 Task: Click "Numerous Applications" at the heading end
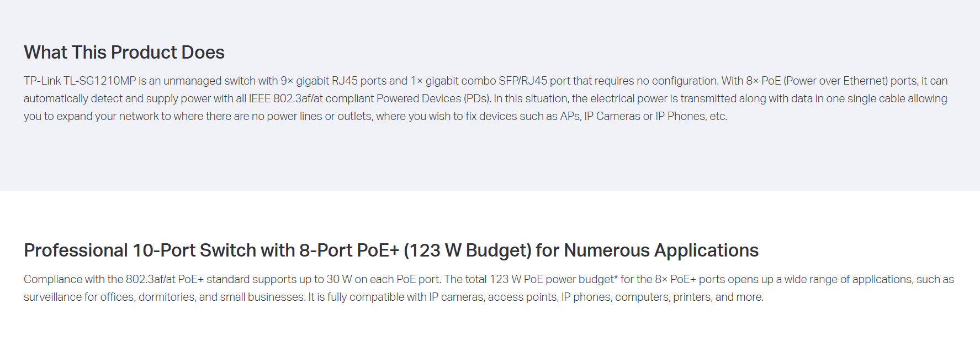click(x=661, y=250)
